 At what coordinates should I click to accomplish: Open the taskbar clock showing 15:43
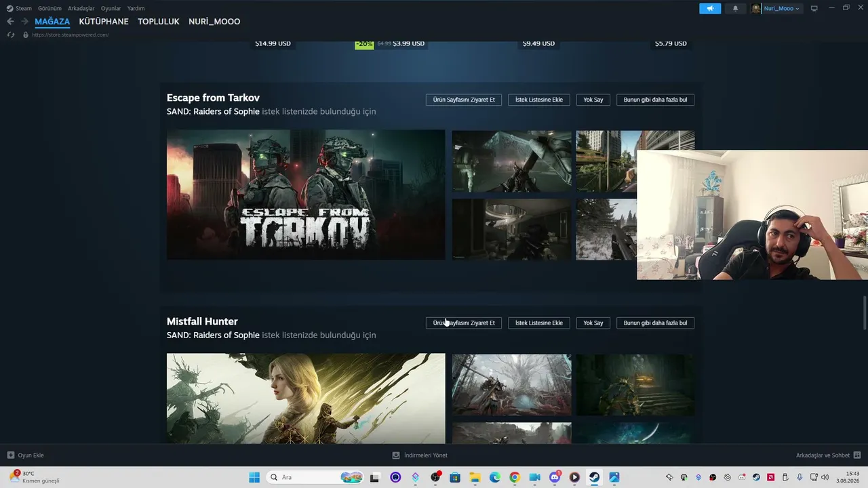tap(848, 477)
